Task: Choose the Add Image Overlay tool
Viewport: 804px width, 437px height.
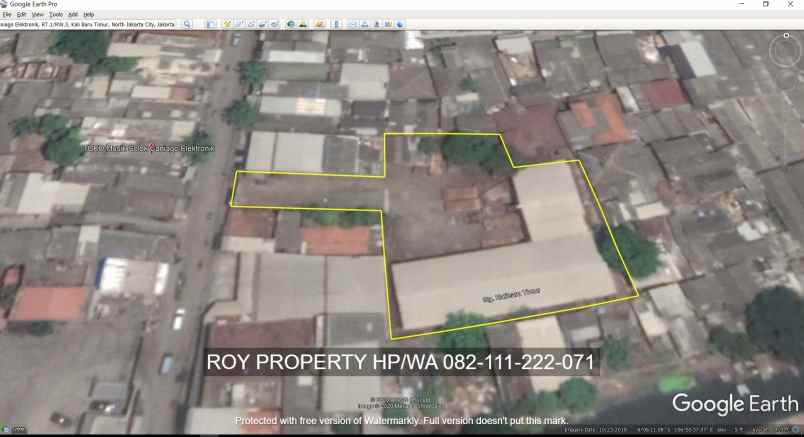Action: click(x=261, y=24)
